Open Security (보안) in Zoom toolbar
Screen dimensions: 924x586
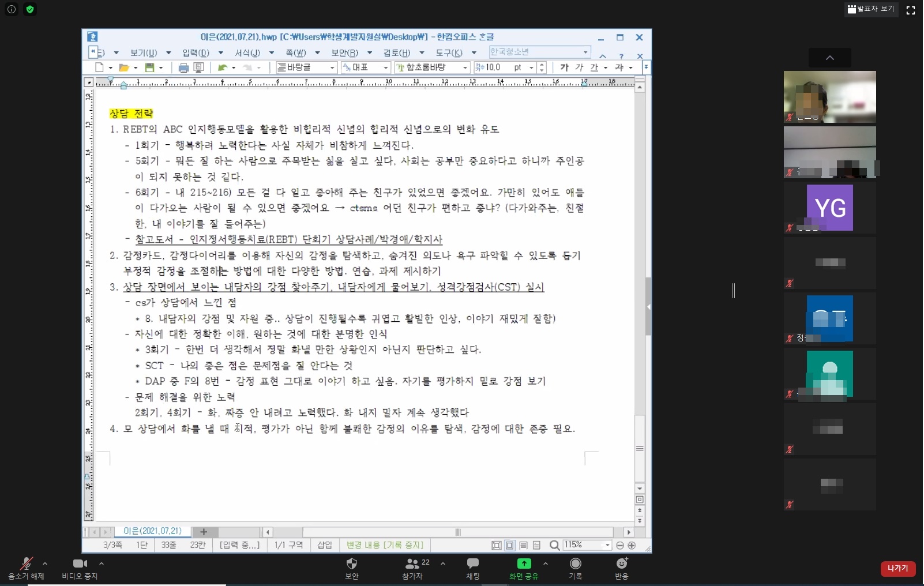tap(352, 568)
